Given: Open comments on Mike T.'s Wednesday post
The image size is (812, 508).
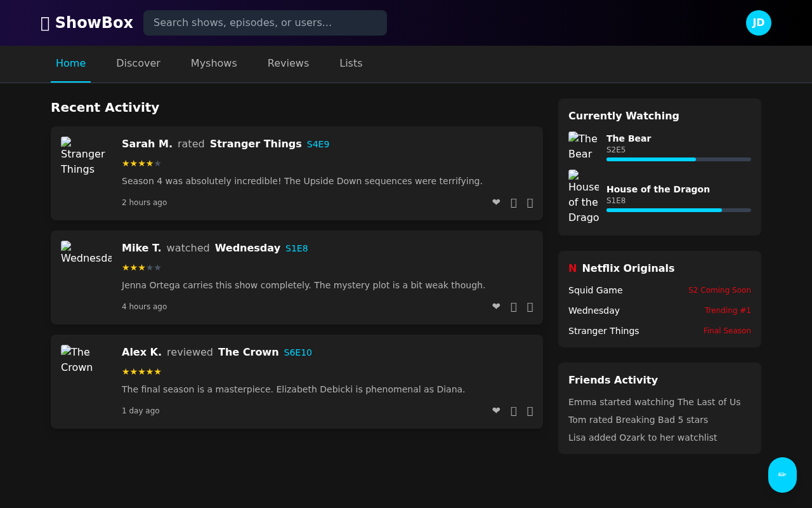Looking at the screenshot, I should pyautogui.click(x=513, y=307).
